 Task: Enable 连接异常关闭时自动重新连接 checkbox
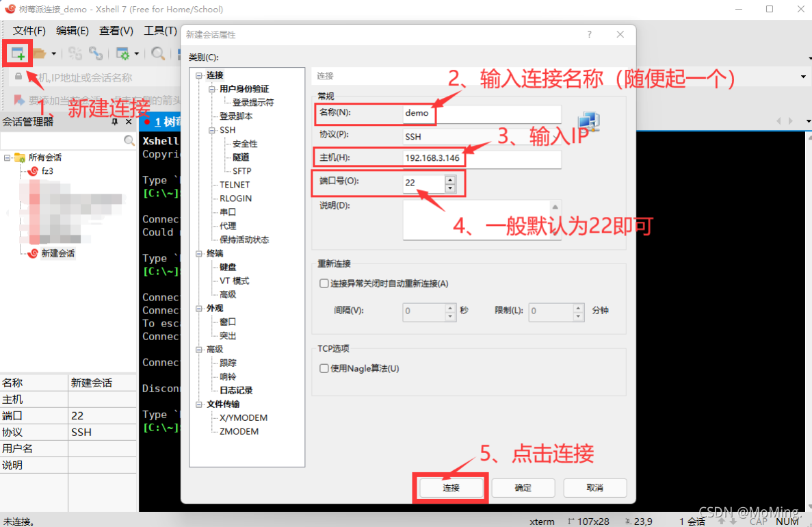(x=324, y=283)
